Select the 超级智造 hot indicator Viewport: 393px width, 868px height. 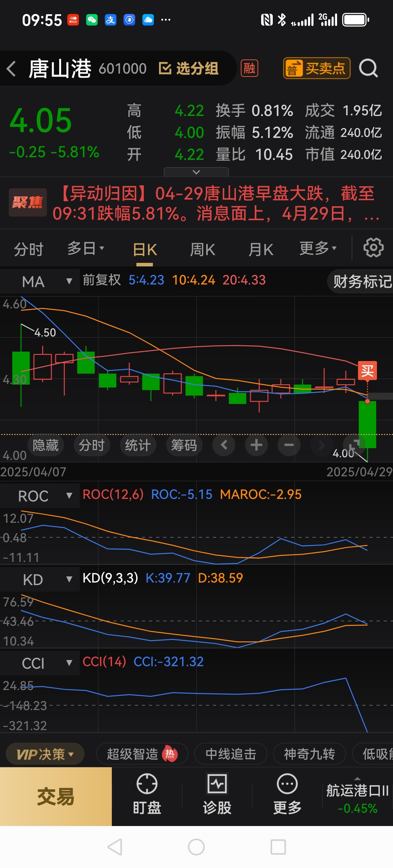click(142, 754)
